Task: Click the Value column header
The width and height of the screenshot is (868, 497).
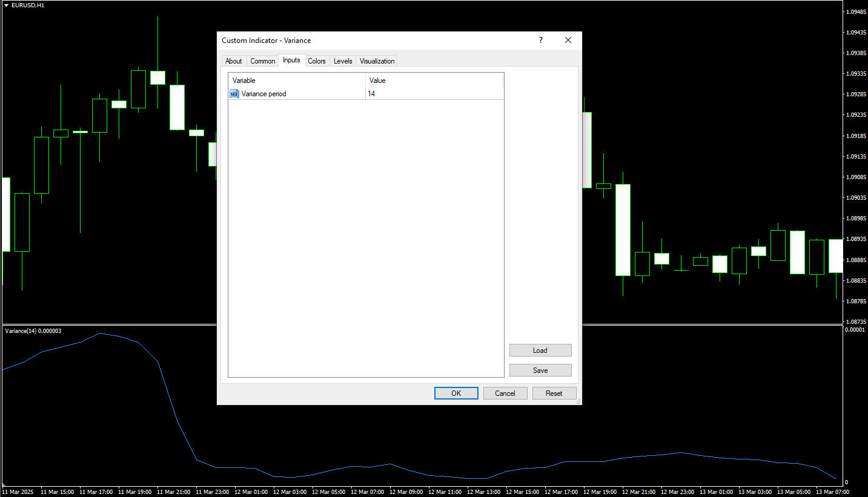Action: point(434,81)
